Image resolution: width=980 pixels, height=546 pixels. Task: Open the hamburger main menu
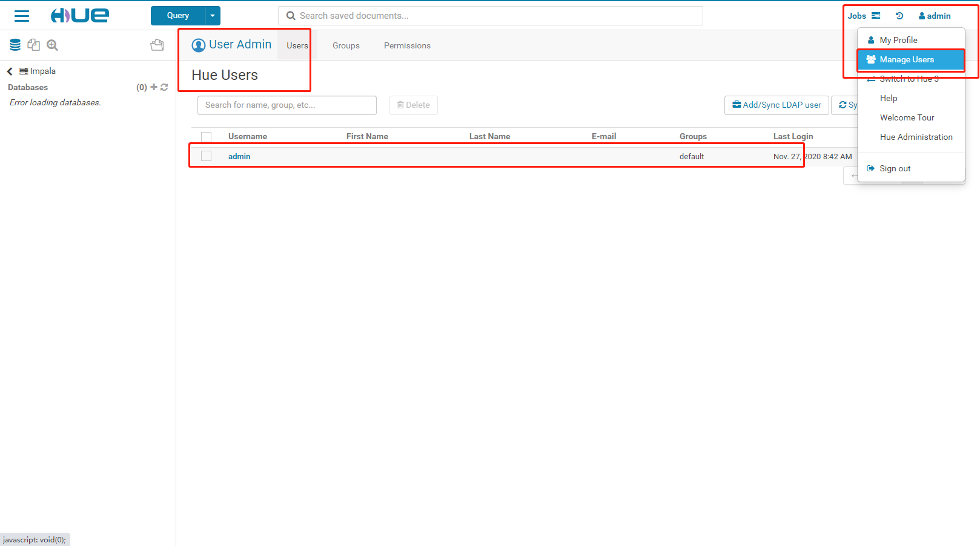[22, 16]
